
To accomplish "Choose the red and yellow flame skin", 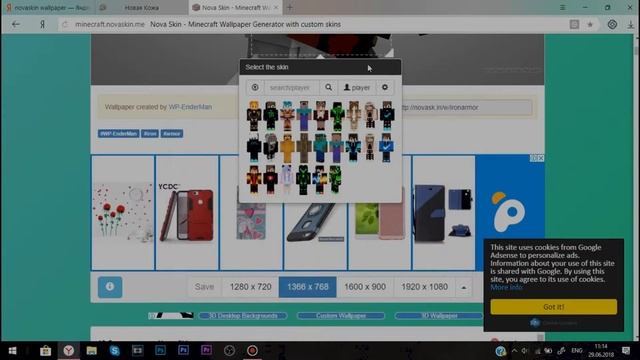I will pos(254,180).
